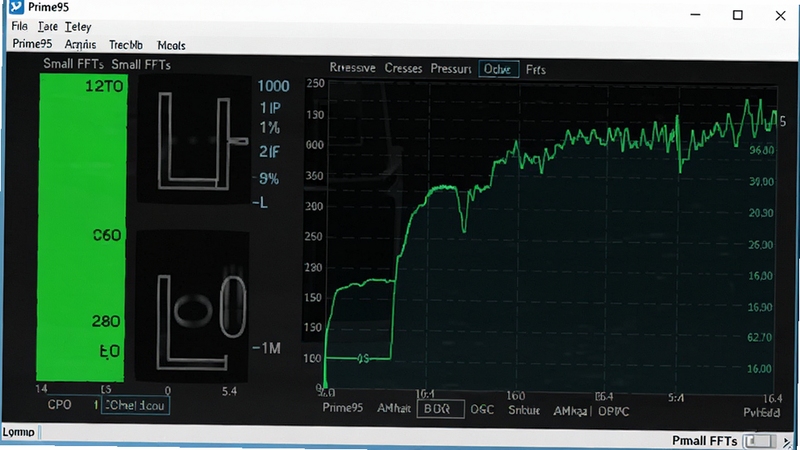Select the AMhait label below the chart
The image size is (800, 450).
tap(393, 408)
